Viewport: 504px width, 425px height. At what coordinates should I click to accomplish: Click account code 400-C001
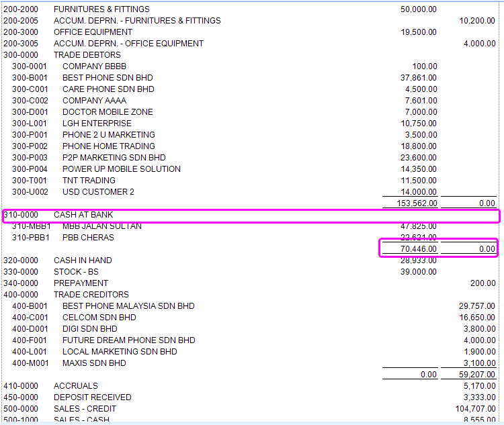pos(30,318)
